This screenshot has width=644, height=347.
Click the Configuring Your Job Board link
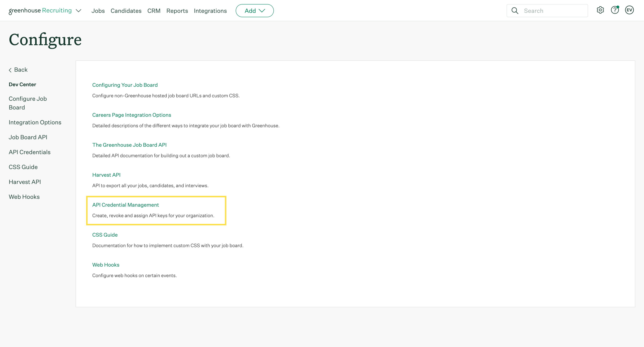point(125,85)
